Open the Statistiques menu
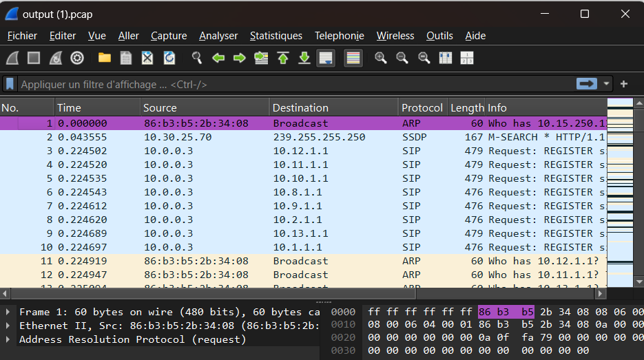 tap(276, 36)
